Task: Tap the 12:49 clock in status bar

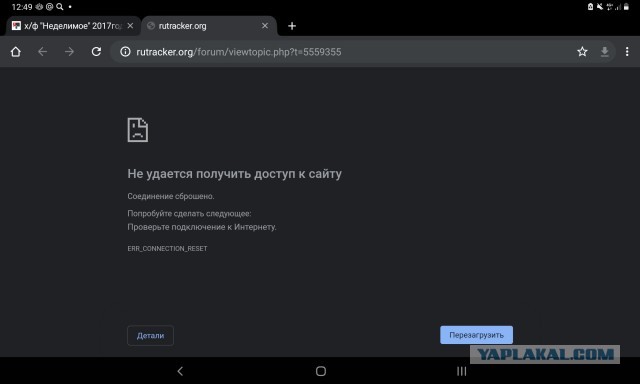Action: click(x=22, y=7)
